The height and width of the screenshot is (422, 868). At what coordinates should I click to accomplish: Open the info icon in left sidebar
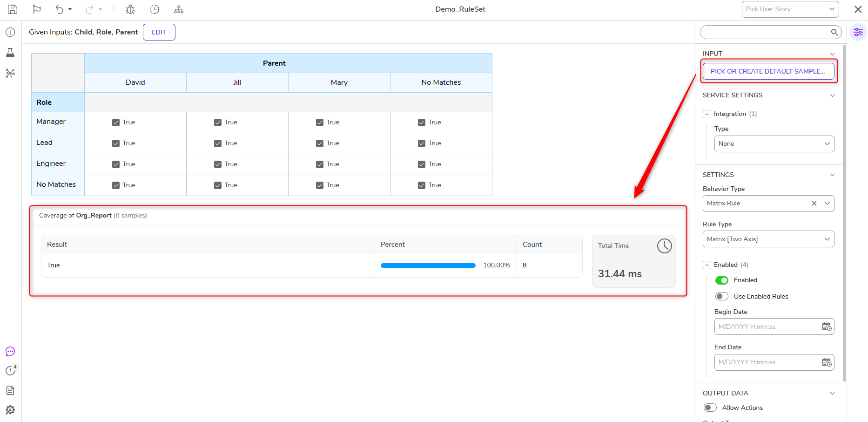[10, 32]
